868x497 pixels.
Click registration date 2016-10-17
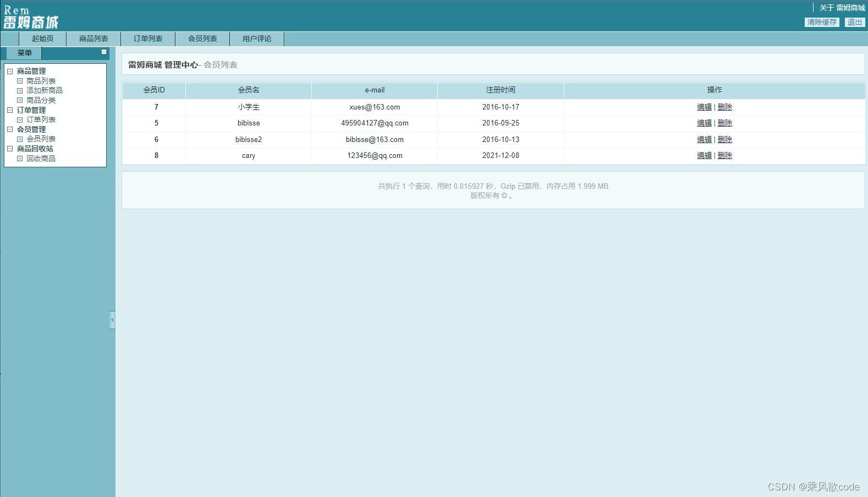pyautogui.click(x=501, y=107)
